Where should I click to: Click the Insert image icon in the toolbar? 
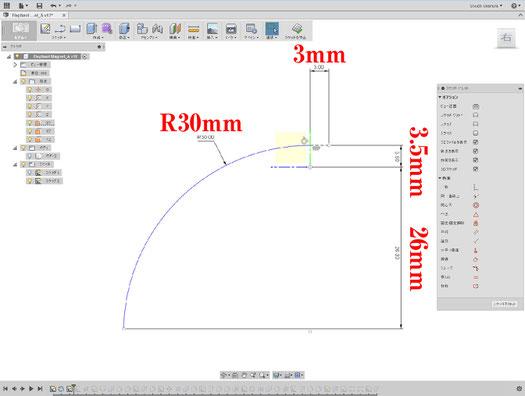(212, 29)
